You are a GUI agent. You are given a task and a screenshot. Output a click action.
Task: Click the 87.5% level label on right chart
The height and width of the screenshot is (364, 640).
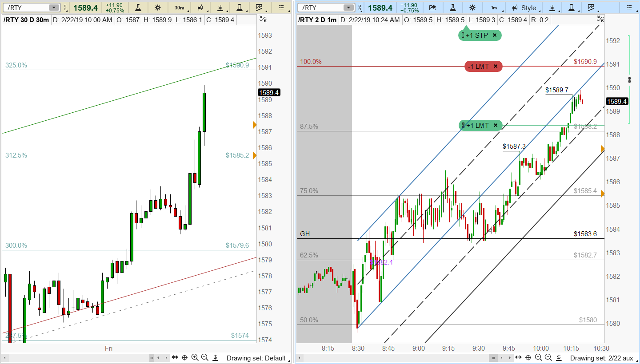coord(309,127)
